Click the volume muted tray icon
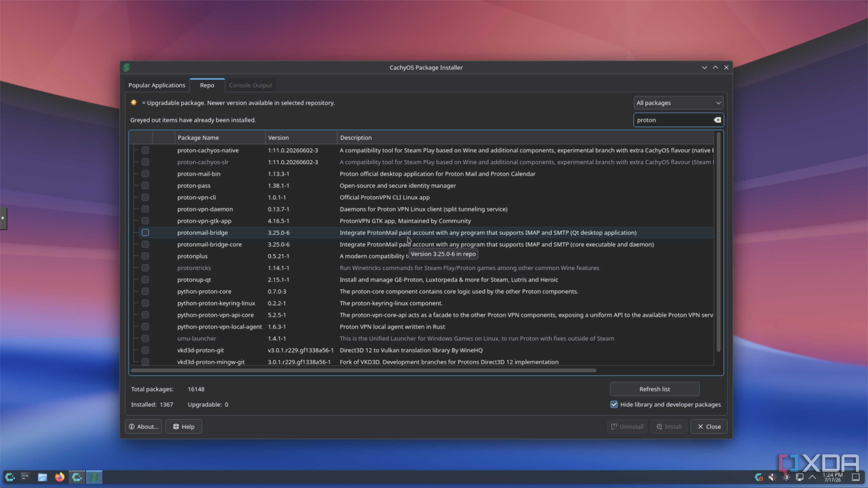This screenshot has height=488, width=868. point(772,477)
